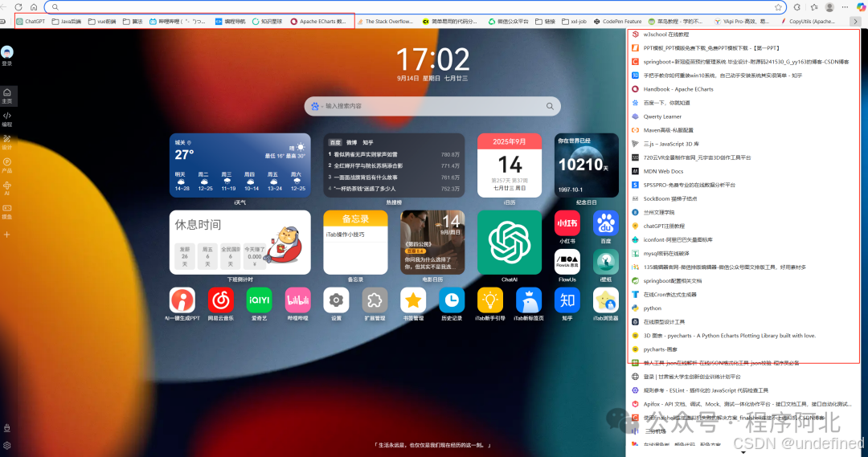Add a sidebar category with plus icon
This screenshot has width=868, height=457.
point(7,235)
